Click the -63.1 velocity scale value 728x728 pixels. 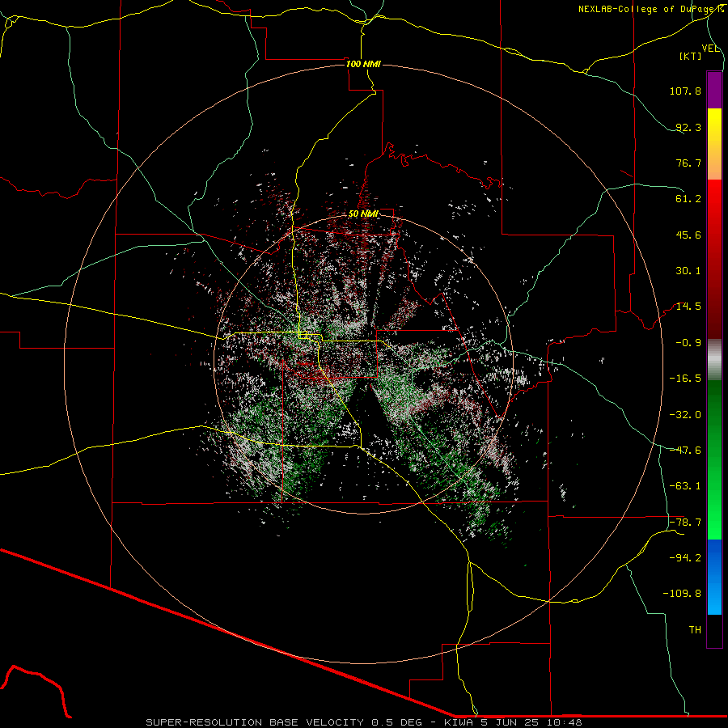tap(685, 486)
